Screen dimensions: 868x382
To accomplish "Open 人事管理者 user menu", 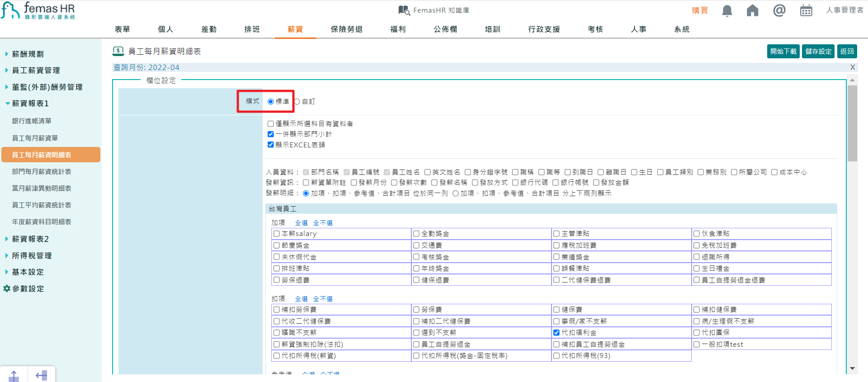I will click(844, 10).
